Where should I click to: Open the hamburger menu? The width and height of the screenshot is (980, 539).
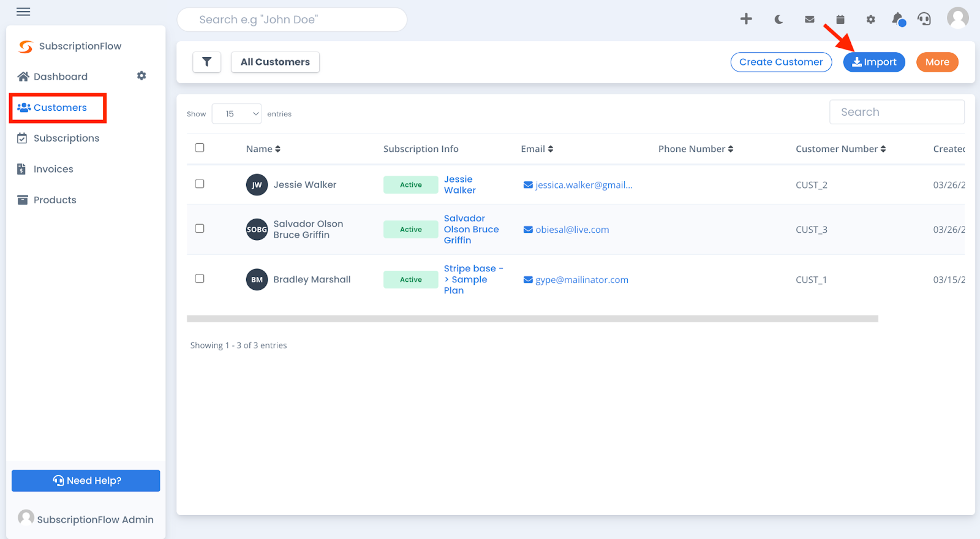point(23,12)
